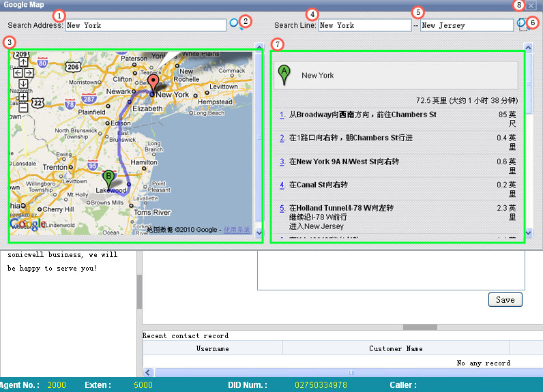Pan the map left with the arrow control
543x392 pixels.
click(x=18, y=73)
